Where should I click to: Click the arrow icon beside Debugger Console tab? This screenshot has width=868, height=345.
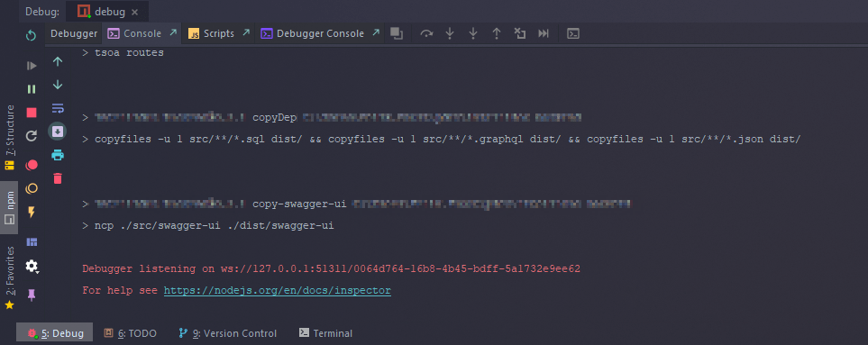point(376,33)
